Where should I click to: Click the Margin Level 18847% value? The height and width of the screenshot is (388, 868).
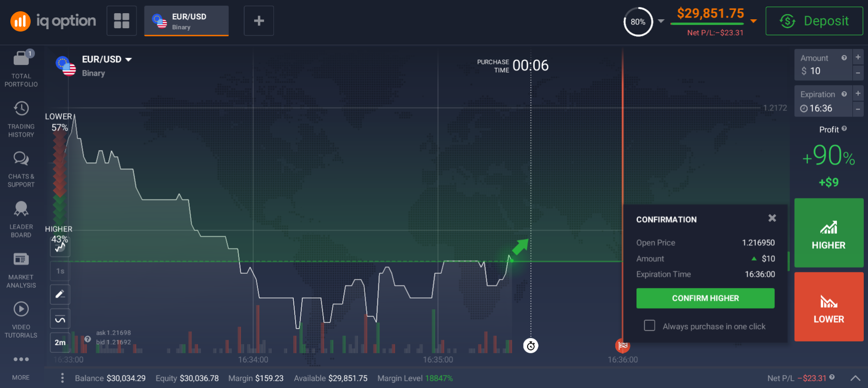pos(439,379)
